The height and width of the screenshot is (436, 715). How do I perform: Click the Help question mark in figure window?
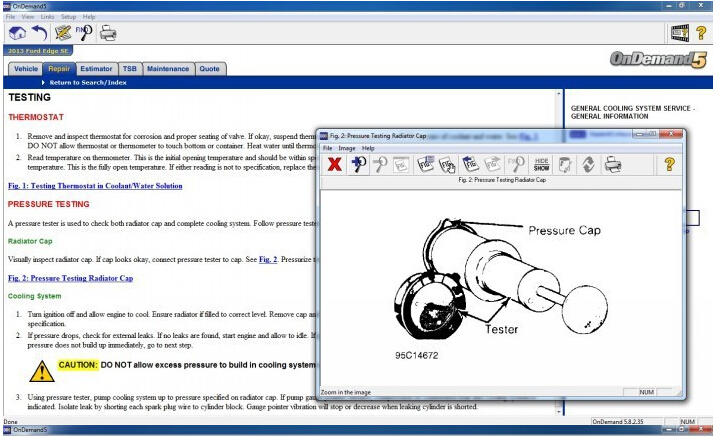(669, 165)
